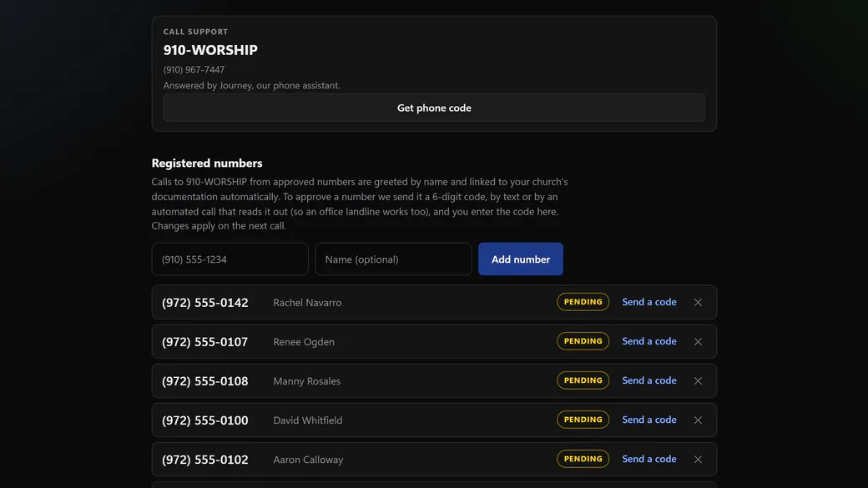868x488 pixels.
Task: Click the 'Answered by Journey' description text
Action: (x=252, y=85)
